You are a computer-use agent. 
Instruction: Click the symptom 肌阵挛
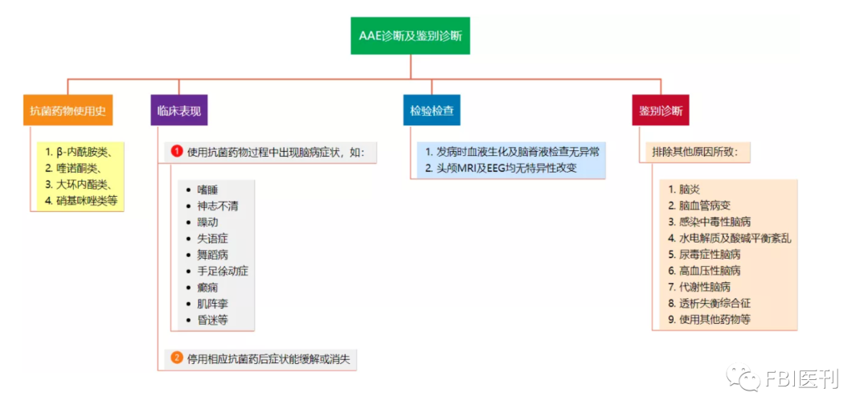pos(212,305)
